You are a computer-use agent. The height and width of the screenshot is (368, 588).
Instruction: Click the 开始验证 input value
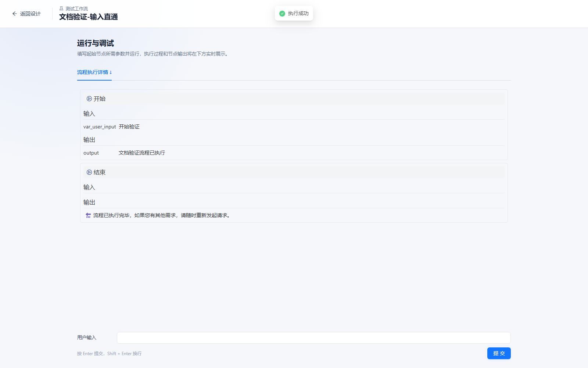pyautogui.click(x=129, y=127)
